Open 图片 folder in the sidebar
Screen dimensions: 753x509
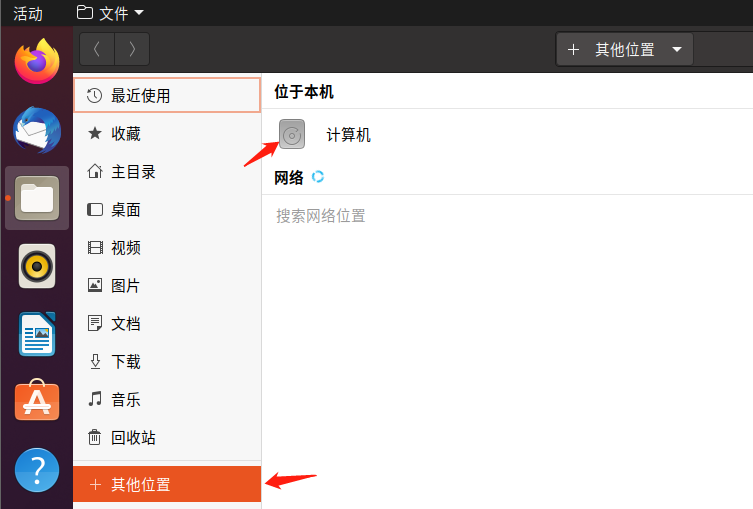point(167,285)
